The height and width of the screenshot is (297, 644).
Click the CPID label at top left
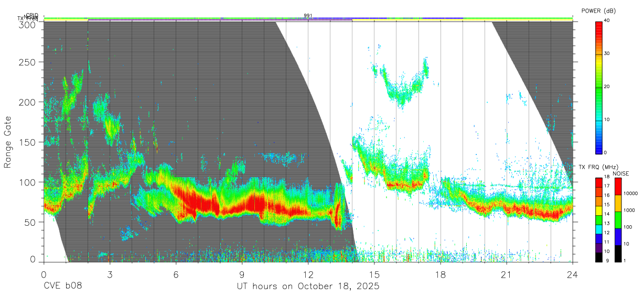pos(32,15)
